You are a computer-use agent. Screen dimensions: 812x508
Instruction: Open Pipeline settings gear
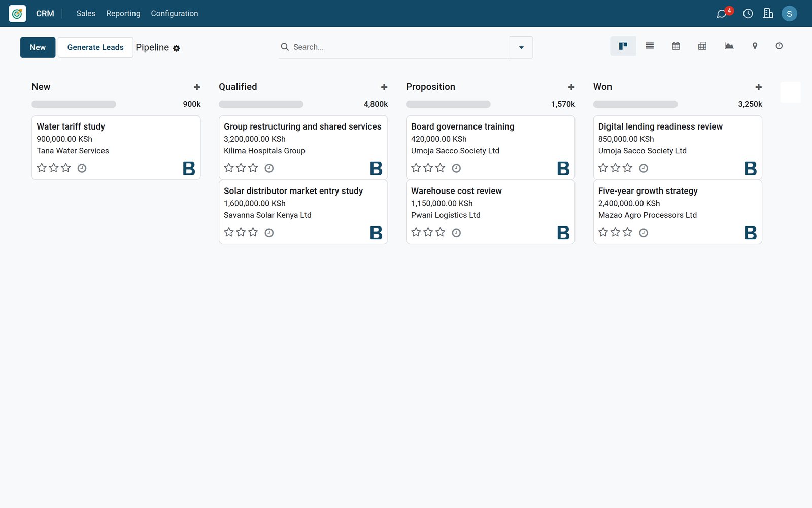(177, 48)
